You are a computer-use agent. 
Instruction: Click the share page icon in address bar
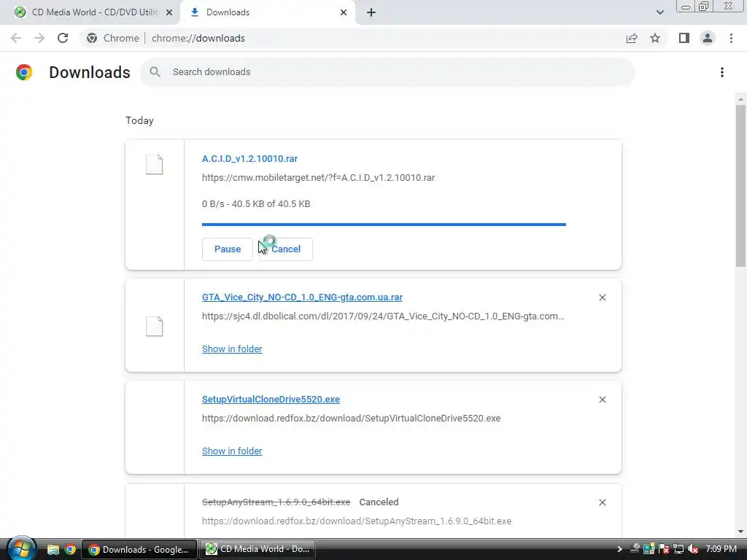point(632,38)
